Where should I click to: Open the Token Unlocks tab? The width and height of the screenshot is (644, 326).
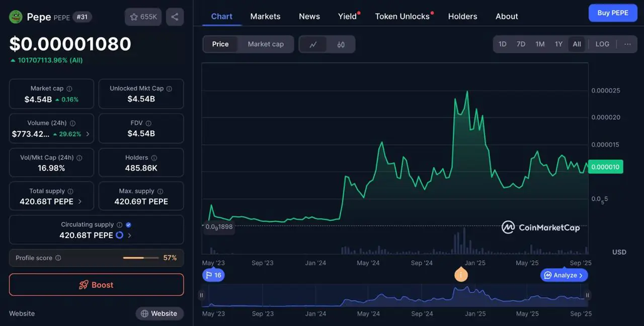coord(402,16)
